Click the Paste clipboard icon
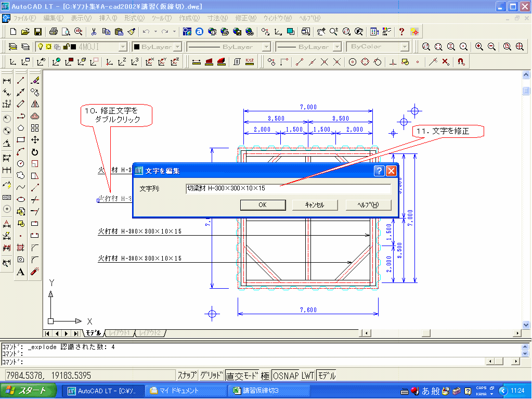 click(119, 32)
